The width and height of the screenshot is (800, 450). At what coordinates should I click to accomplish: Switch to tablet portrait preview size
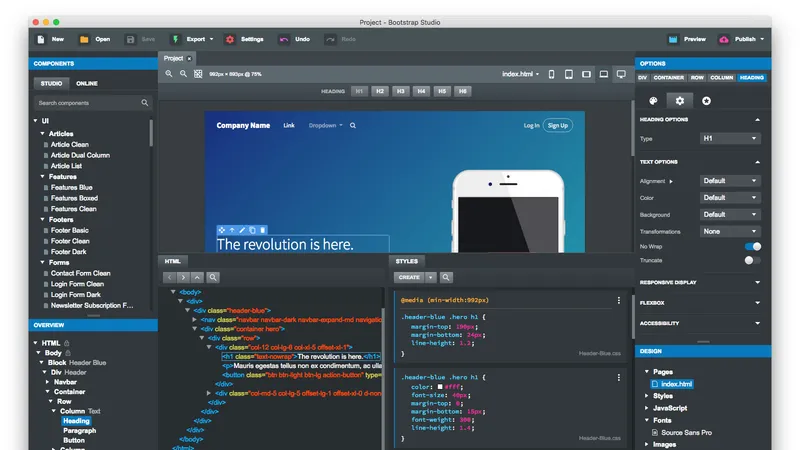[568, 74]
